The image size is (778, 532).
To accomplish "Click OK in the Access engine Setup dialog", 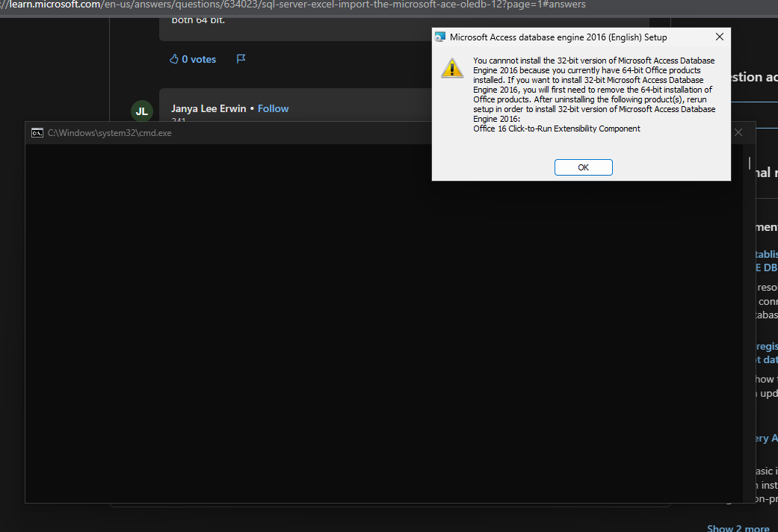I will (x=583, y=167).
